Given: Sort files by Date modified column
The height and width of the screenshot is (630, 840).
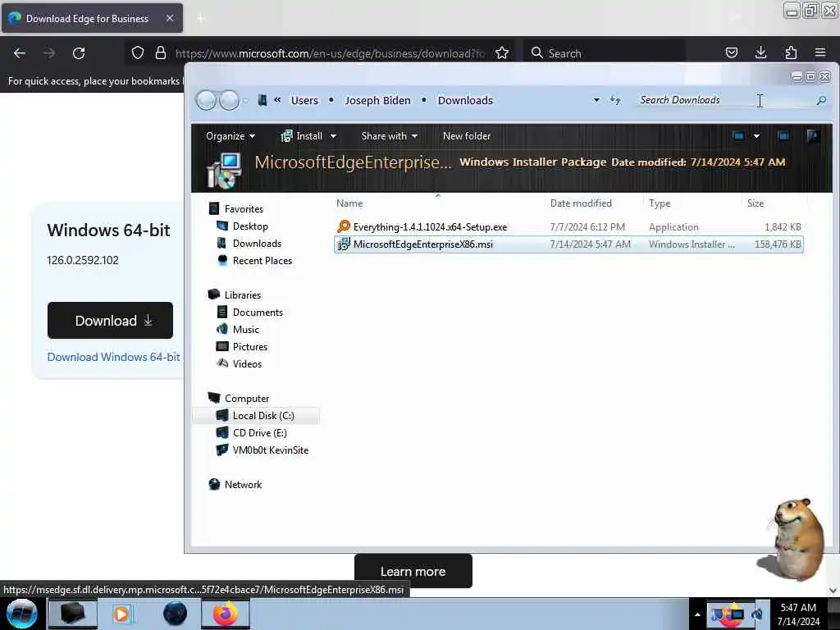Looking at the screenshot, I should [x=581, y=203].
